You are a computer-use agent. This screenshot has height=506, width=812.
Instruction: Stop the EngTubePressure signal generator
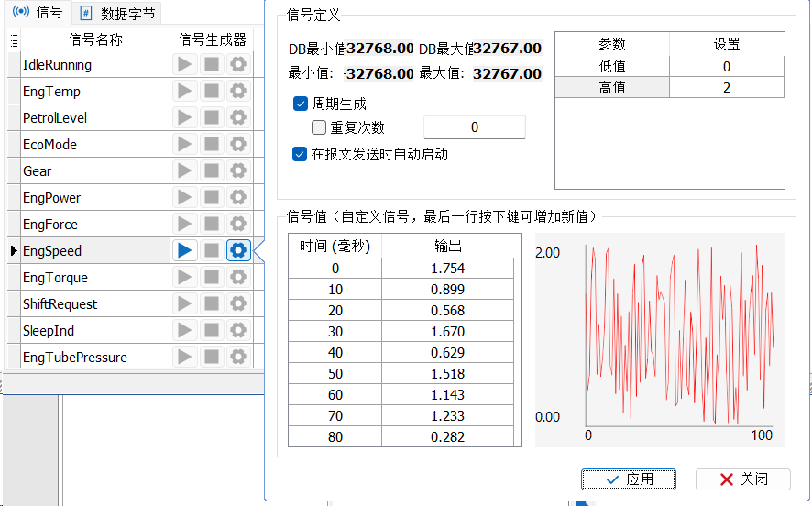pyautogui.click(x=212, y=357)
